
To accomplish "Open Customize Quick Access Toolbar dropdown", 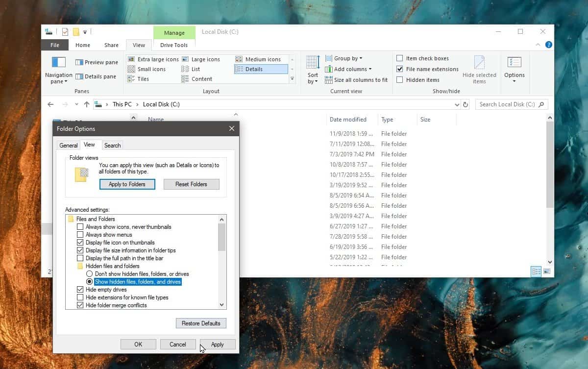I will 85,32.
